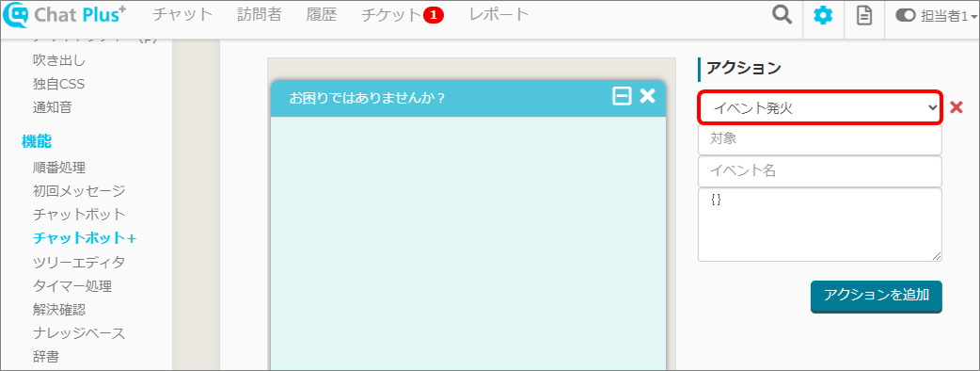The width and height of the screenshot is (980, 371).
Task: Open the 履歴 menu
Action: click(x=322, y=15)
